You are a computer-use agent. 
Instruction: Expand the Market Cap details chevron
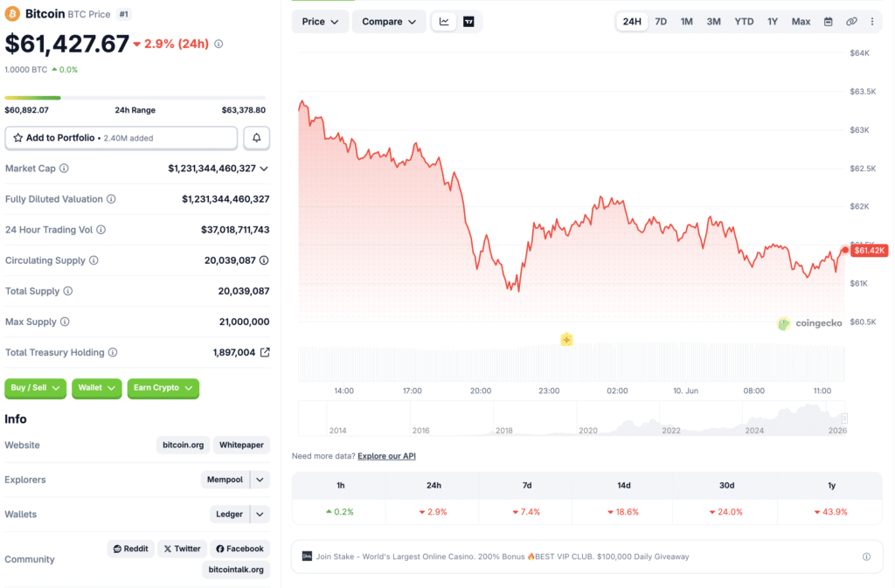coord(264,169)
